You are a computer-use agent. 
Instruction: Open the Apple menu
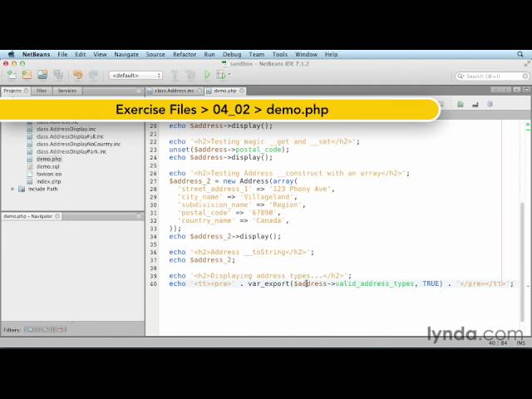[12, 54]
